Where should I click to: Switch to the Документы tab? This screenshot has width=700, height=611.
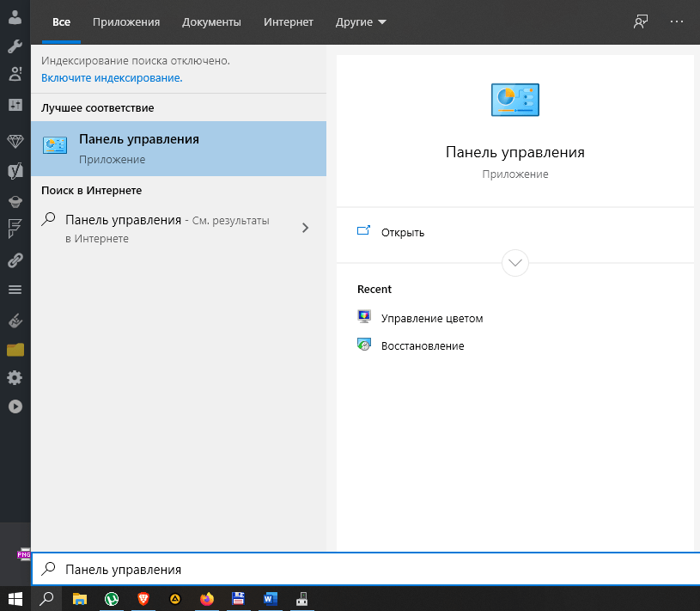click(x=211, y=21)
